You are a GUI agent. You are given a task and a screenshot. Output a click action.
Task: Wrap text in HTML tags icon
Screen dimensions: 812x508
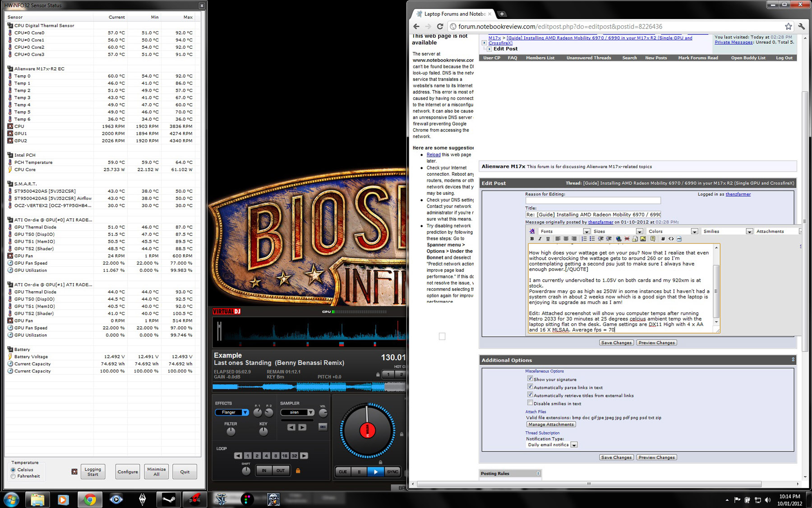671,239
